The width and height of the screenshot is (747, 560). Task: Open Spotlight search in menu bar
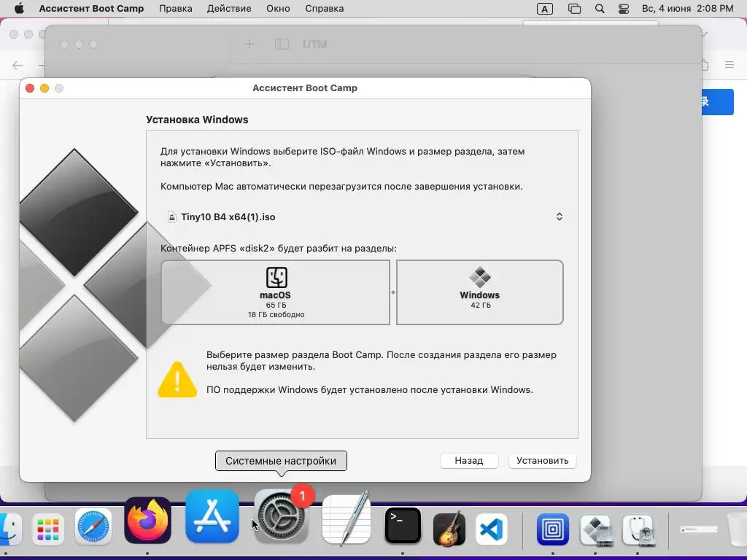click(600, 9)
